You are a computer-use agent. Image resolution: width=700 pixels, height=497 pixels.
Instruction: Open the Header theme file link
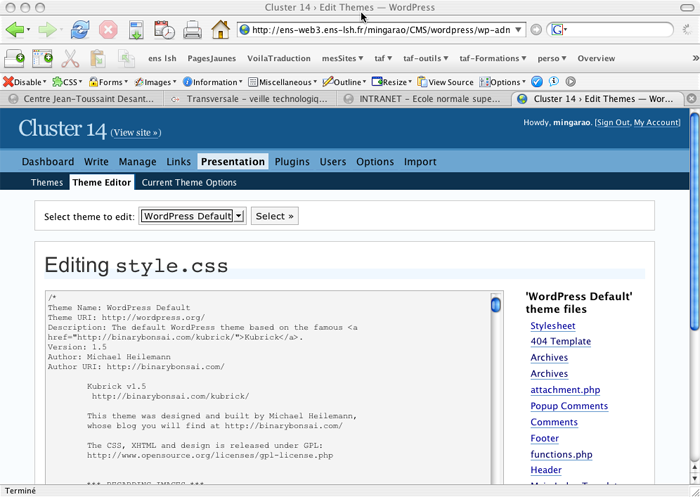(546, 470)
